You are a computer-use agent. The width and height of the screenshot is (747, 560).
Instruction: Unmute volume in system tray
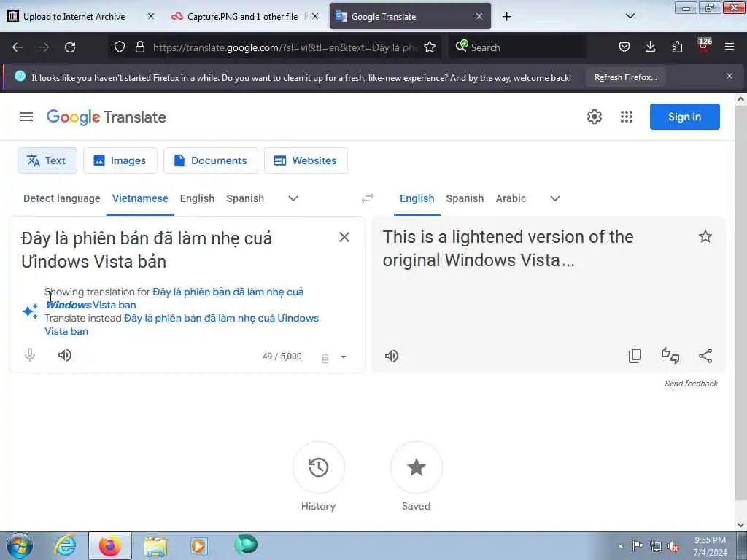(673, 547)
